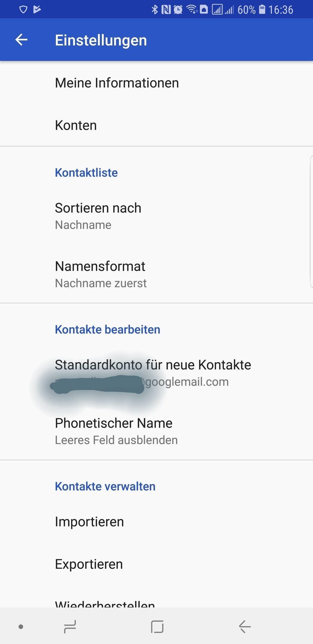Select Standardkonto für neue Kontakte
Viewport: 313px width, 644px height.
point(153,373)
